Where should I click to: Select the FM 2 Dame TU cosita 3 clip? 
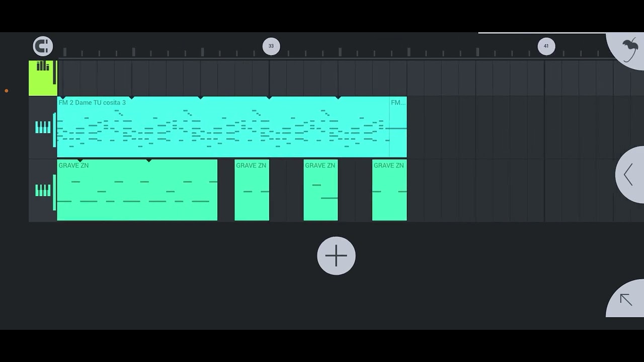click(x=223, y=127)
